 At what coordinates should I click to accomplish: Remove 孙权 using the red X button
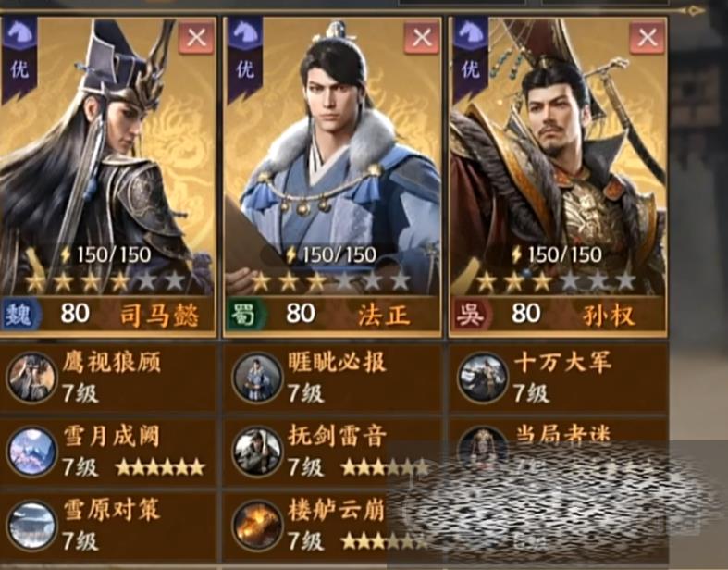[x=648, y=38]
